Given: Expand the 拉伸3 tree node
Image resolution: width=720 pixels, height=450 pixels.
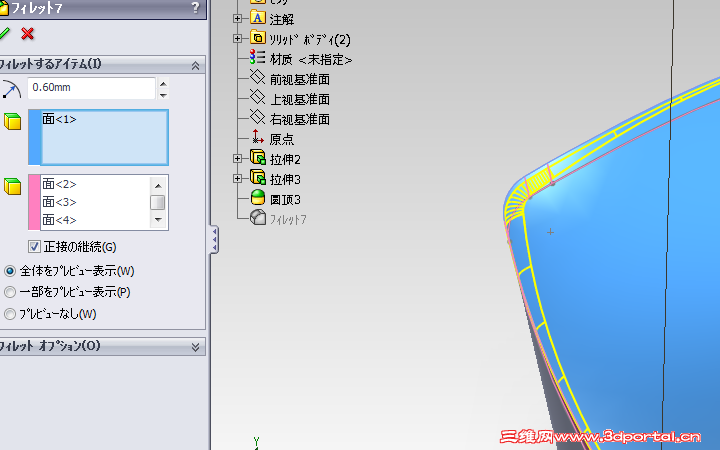Looking at the screenshot, I should click(x=237, y=179).
